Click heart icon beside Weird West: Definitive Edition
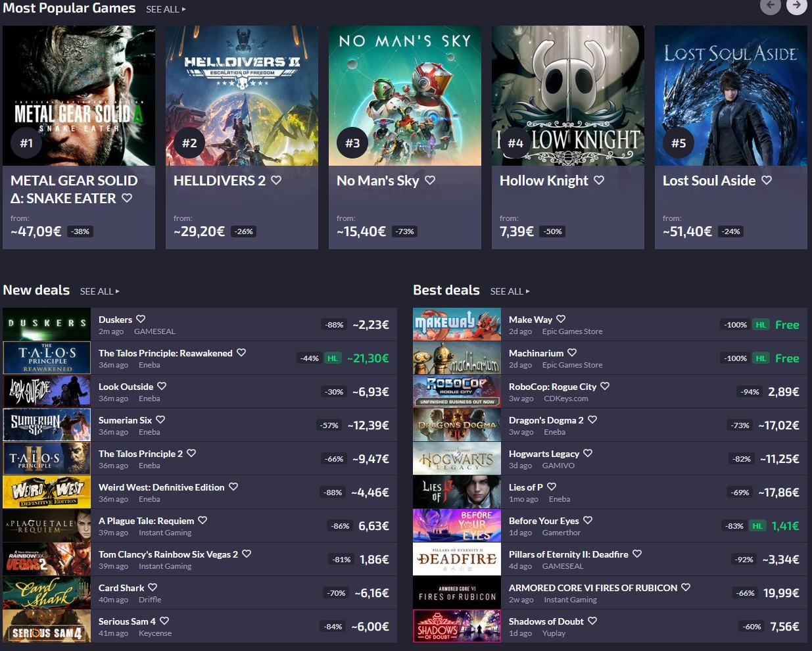 click(233, 487)
